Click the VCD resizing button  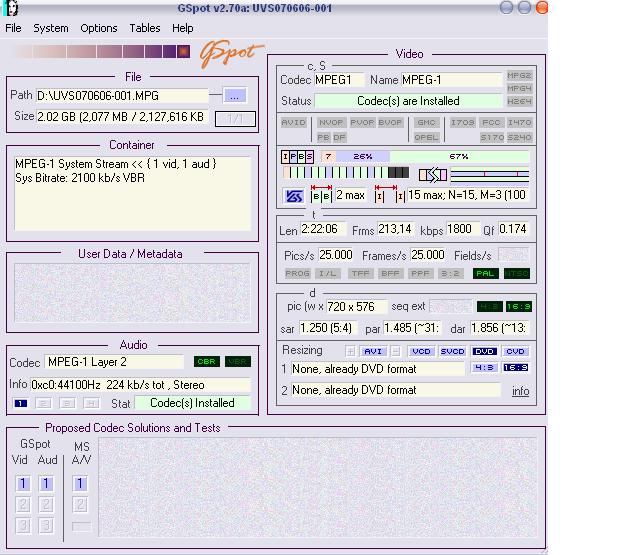(421, 351)
